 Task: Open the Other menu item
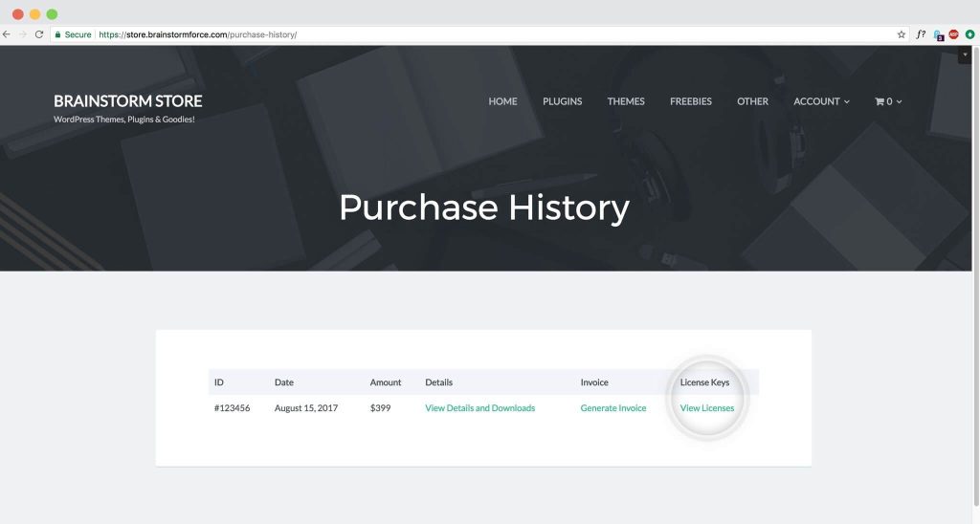pyautogui.click(x=752, y=101)
